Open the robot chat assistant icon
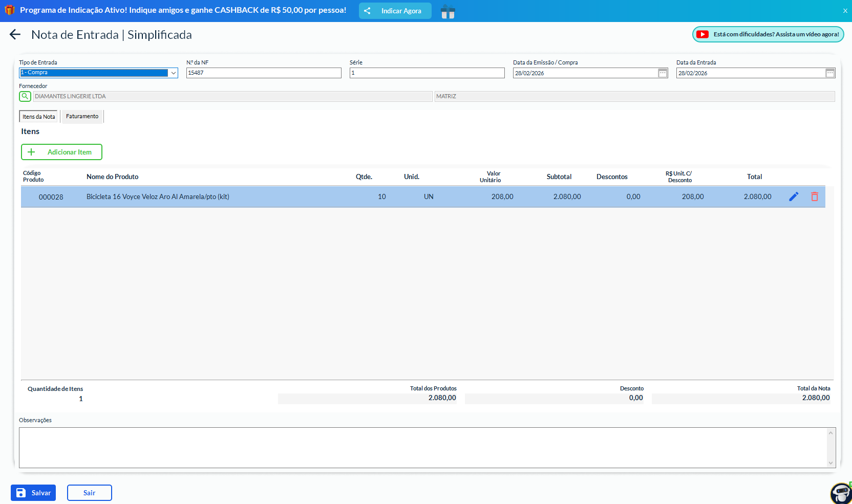This screenshot has height=504, width=852. 841,493
